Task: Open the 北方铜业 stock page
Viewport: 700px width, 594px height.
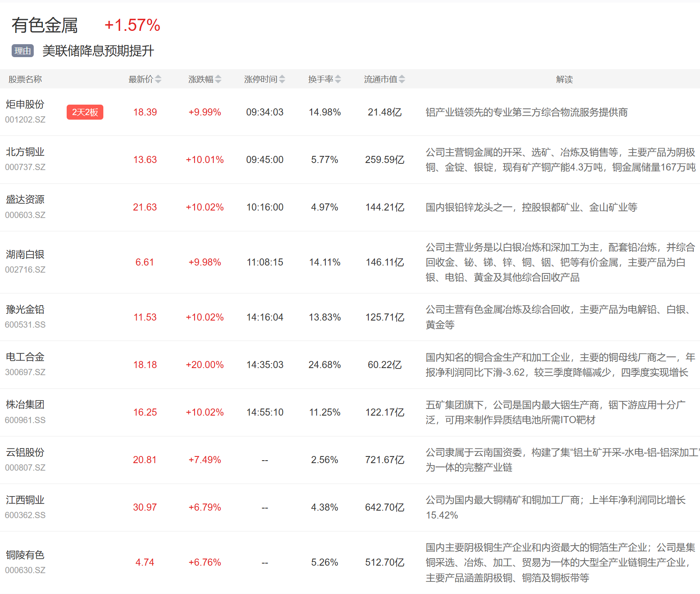Action: [x=25, y=152]
